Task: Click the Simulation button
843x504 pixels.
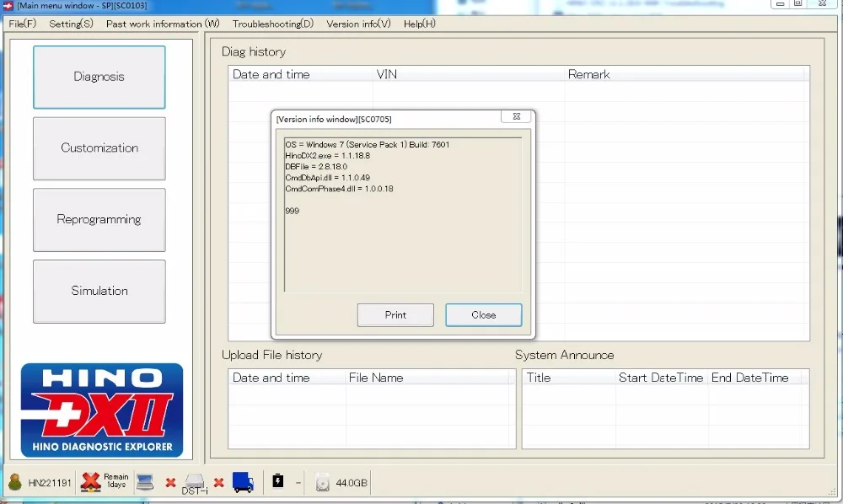Action: pyautogui.click(x=99, y=292)
